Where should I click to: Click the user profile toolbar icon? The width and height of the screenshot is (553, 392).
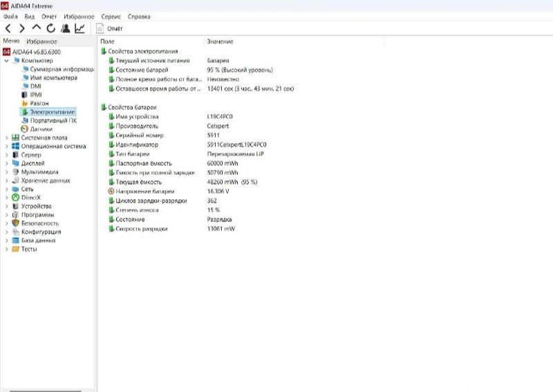pyautogui.click(x=65, y=28)
